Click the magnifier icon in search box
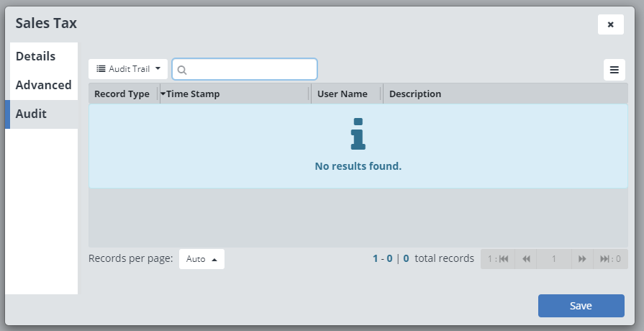The height and width of the screenshot is (331, 644). (182, 70)
